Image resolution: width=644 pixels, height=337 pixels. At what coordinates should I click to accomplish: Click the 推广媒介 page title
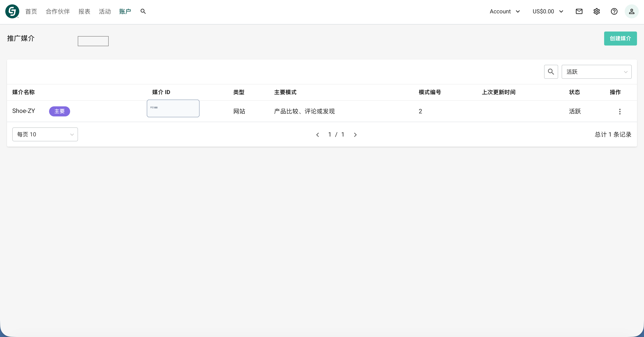click(21, 39)
